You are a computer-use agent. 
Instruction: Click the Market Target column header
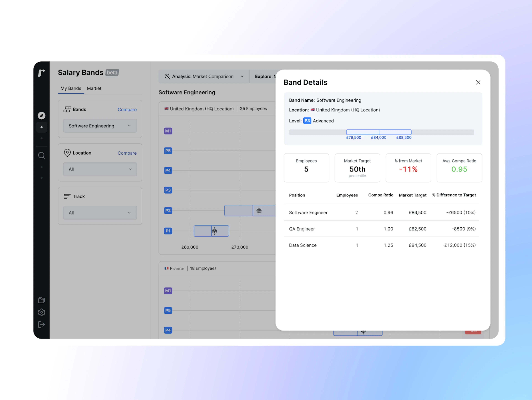point(412,195)
